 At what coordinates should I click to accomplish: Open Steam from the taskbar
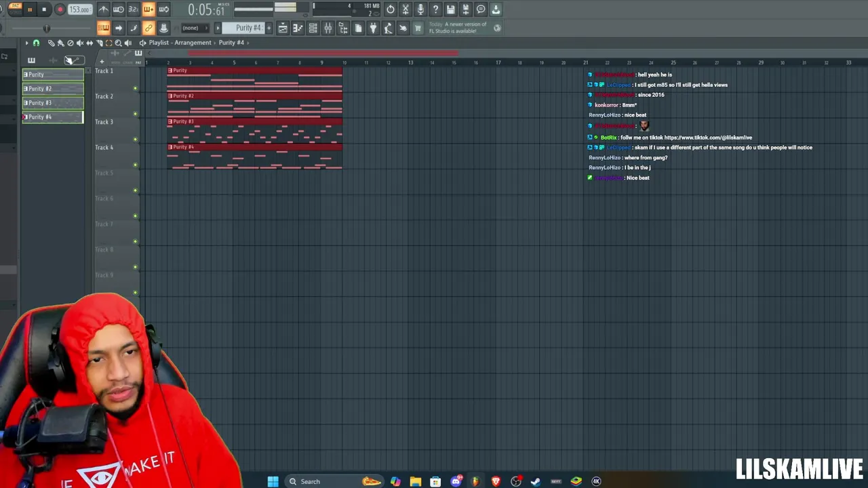pos(536,481)
